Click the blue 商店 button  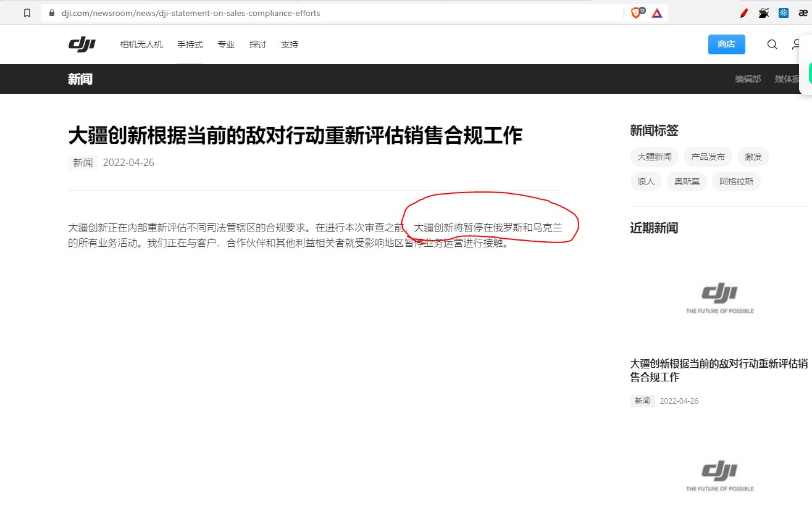[727, 44]
